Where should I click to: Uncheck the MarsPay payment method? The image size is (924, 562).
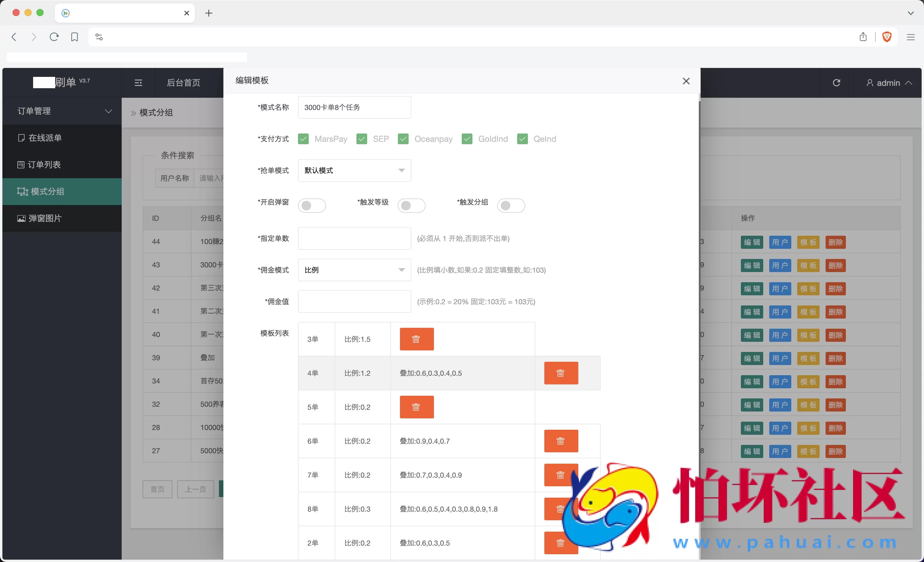point(303,139)
